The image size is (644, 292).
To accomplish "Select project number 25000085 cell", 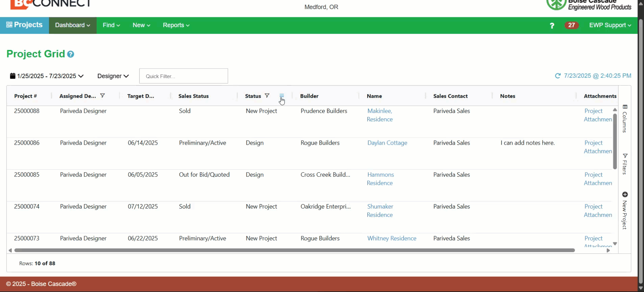I will [x=27, y=174].
